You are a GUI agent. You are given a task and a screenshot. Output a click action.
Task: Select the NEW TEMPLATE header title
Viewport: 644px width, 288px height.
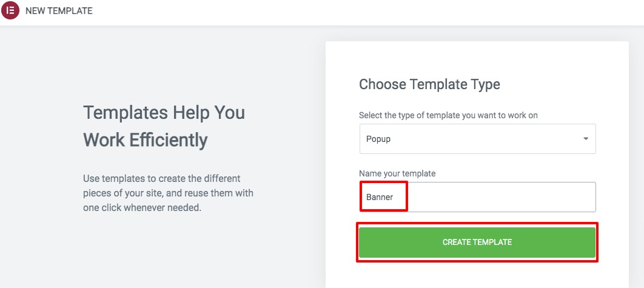pos(59,11)
